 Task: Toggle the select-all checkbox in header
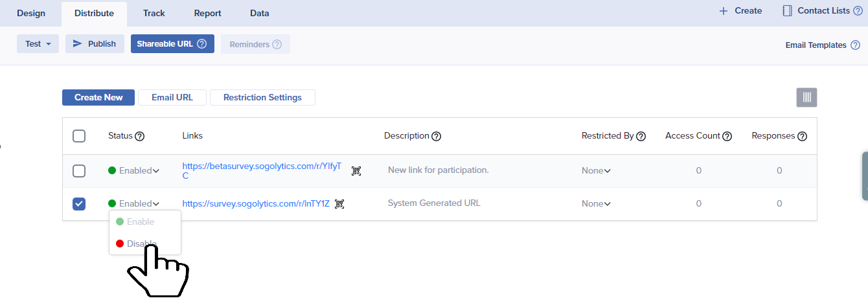[x=79, y=136]
